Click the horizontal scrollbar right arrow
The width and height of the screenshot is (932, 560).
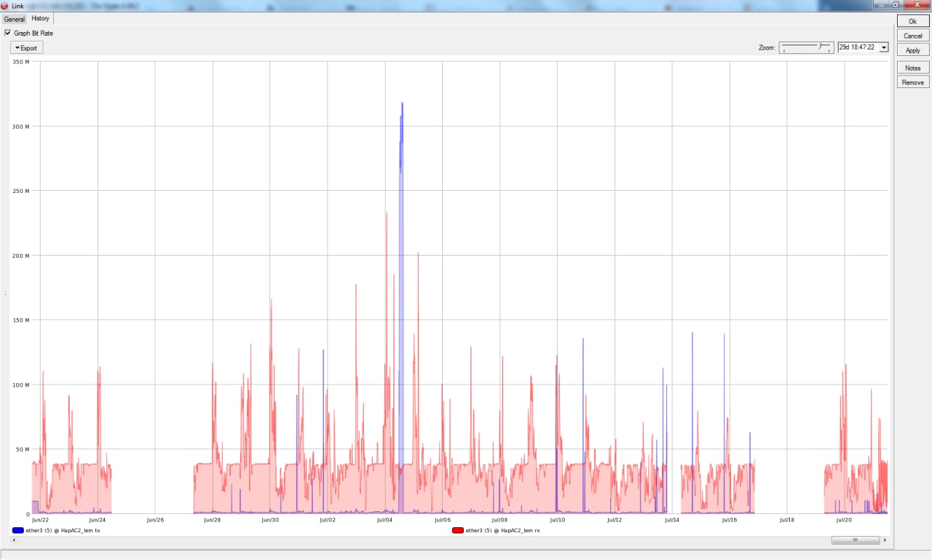click(885, 540)
